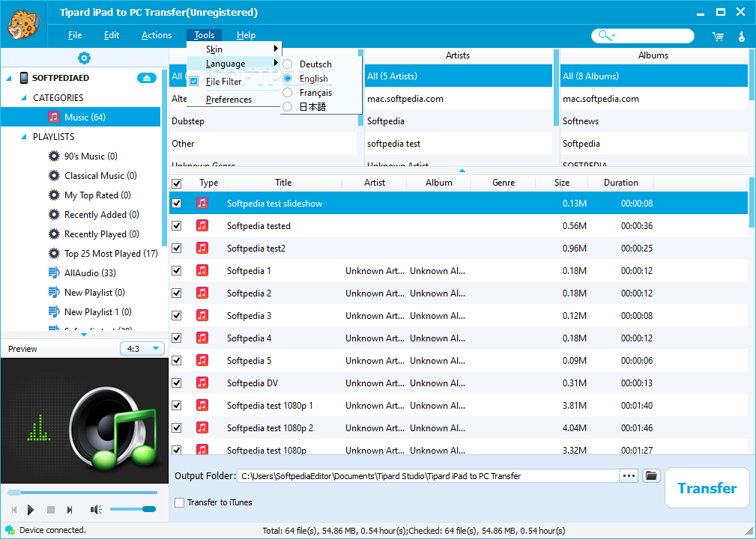Click the Device connected status icon
756x539 pixels.
point(10,530)
